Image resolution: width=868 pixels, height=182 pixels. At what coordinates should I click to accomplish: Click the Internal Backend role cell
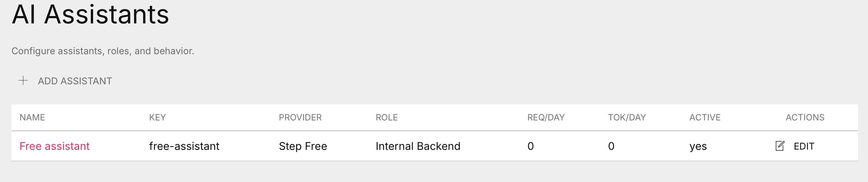click(418, 146)
